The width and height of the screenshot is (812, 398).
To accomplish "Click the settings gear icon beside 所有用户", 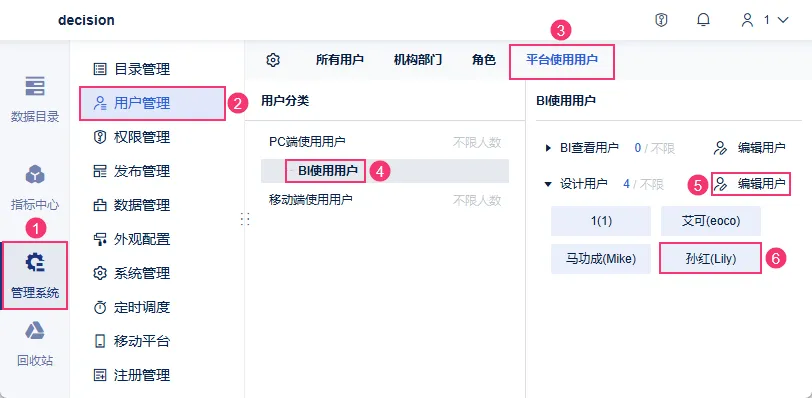I will (x=273, y=60).
